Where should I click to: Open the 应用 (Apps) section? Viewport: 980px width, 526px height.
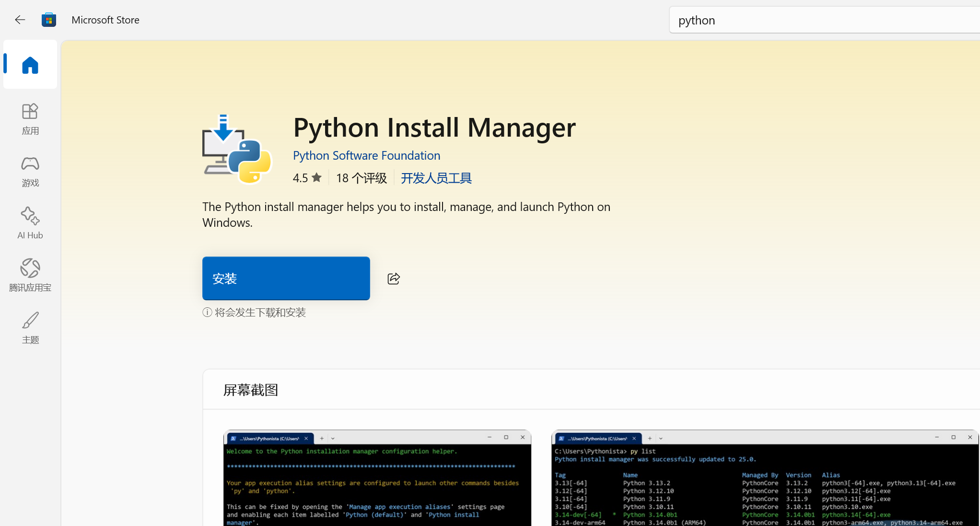(x=30, y=119)
